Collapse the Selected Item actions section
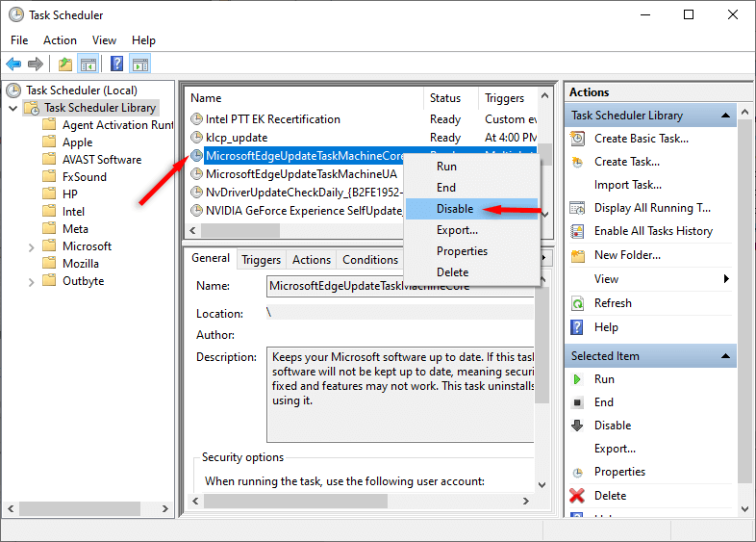 coord(725,356)
